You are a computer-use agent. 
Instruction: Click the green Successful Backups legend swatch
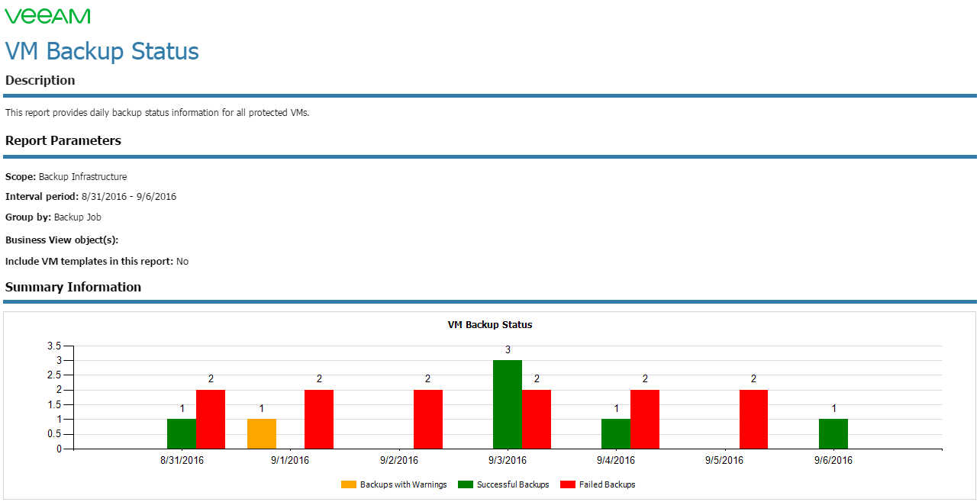click(x=465, y=484)
